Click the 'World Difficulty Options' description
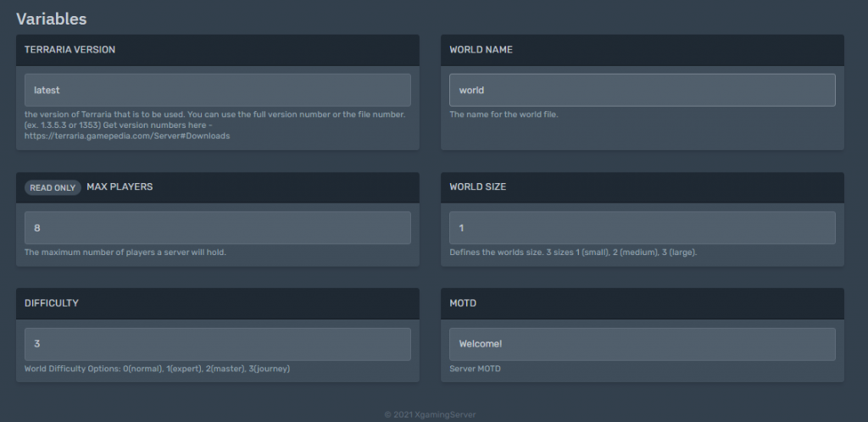This screenshot has height=422, width=868. pos(157,369)
